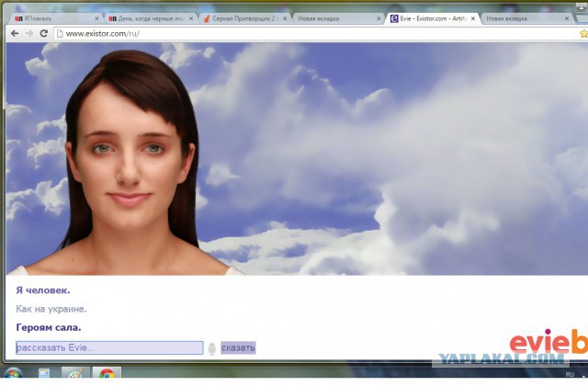This screenshot has width=588, height=386.
Task: Close the 'Сериал Притворщик 2' tab
Action: pos(285,18)
